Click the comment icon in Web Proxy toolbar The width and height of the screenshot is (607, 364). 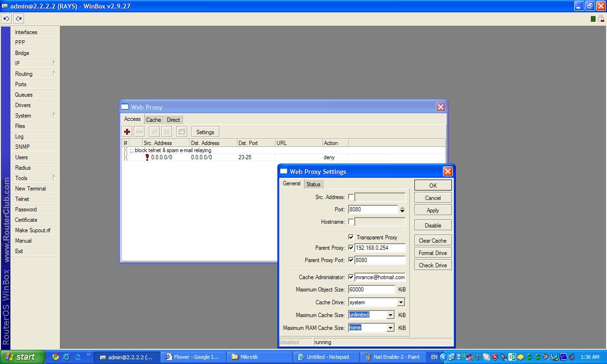[x=181, y=131]
